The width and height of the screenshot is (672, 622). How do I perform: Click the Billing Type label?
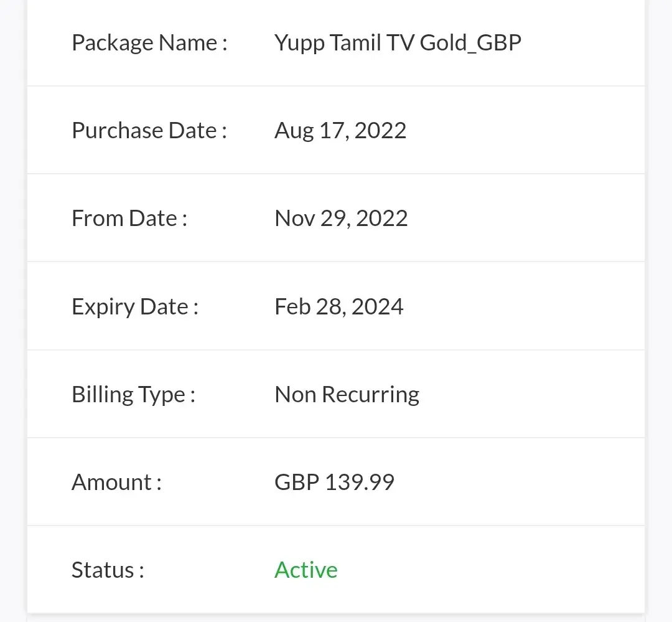coord(134,395)
